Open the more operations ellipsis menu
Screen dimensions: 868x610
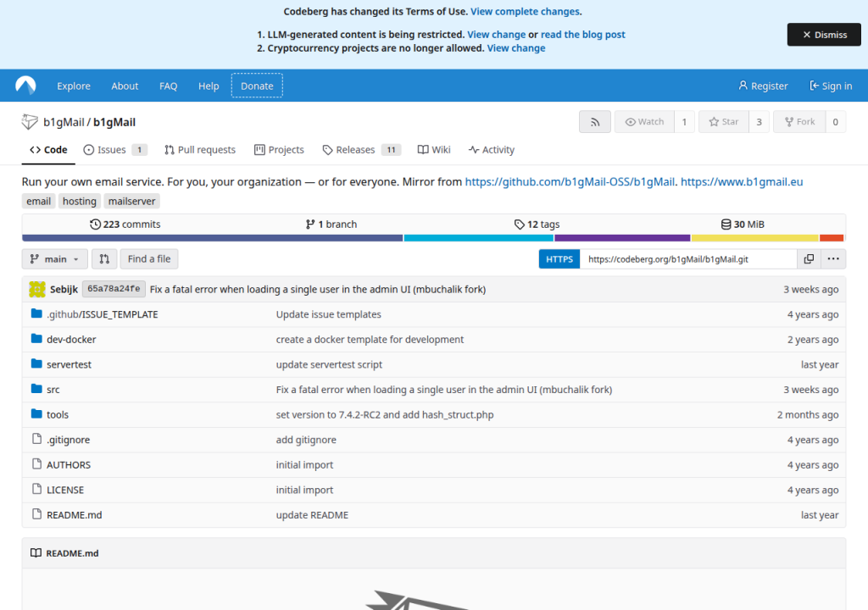833,259
